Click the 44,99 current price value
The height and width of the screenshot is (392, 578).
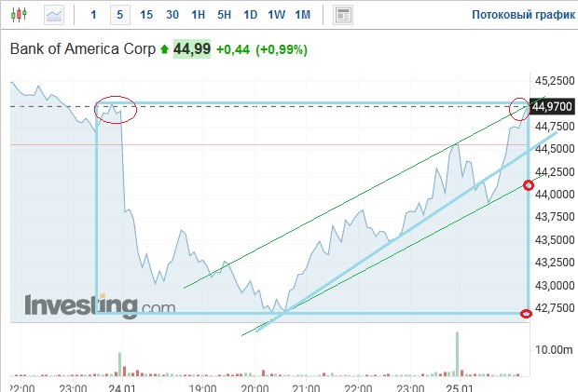click(192, 49)
